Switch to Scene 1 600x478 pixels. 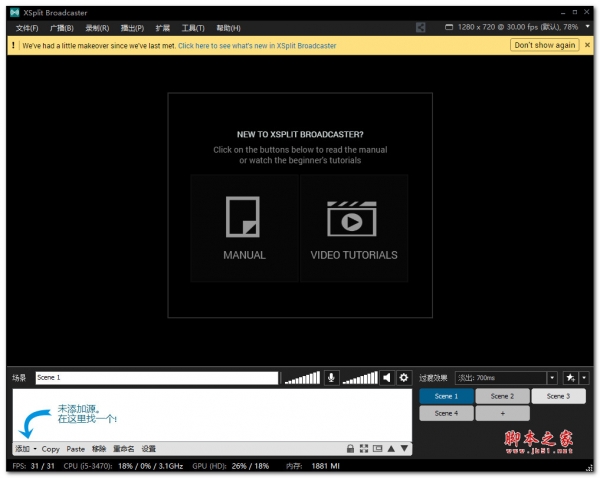[x=446, y=396]
